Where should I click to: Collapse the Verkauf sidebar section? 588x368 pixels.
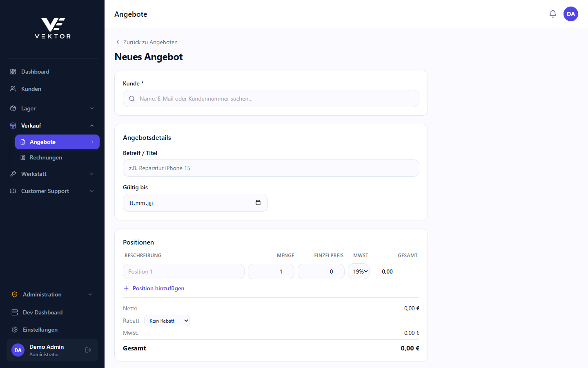tap(52, 126)
